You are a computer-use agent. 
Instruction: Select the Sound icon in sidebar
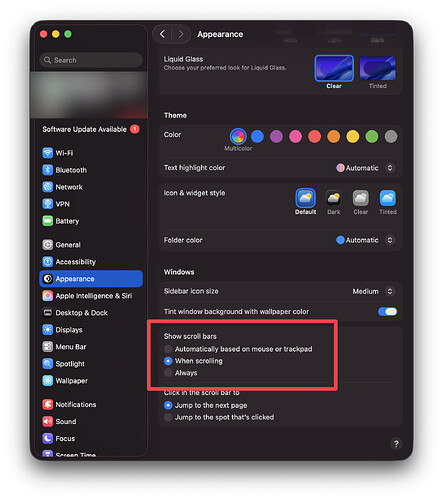coord(47,421)
